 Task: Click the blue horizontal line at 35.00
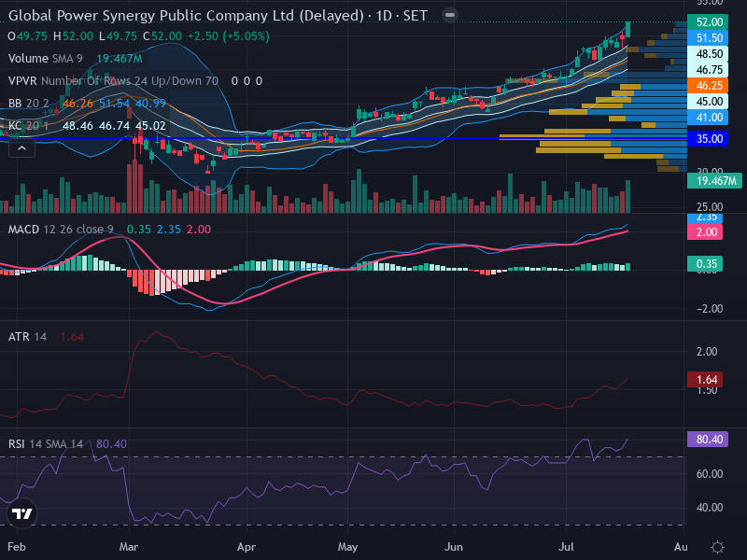pos(343,138)
